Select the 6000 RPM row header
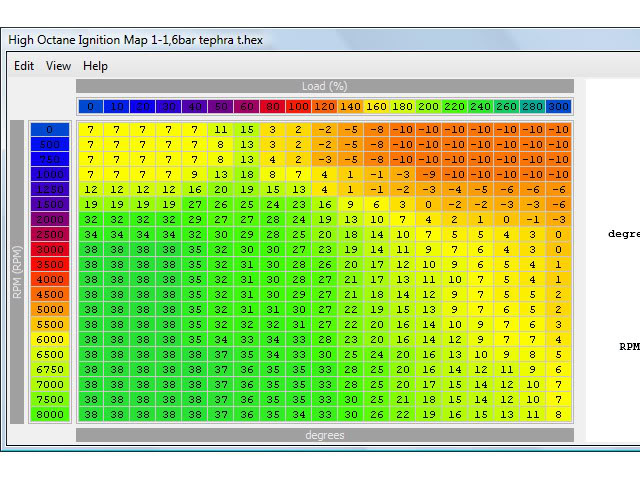The width and height of the screenshot is (640, 480). [50, 340]
